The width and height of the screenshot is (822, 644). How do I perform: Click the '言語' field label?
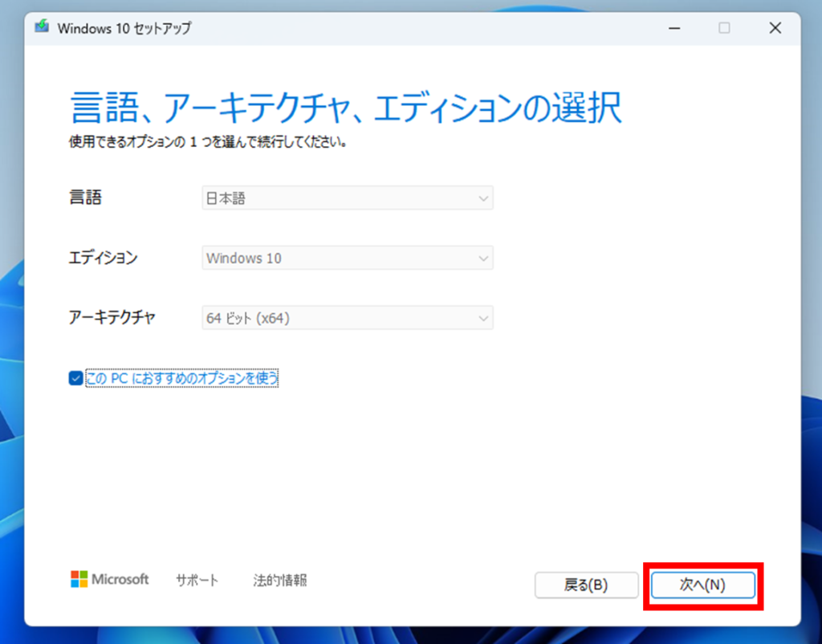[85, 198]
